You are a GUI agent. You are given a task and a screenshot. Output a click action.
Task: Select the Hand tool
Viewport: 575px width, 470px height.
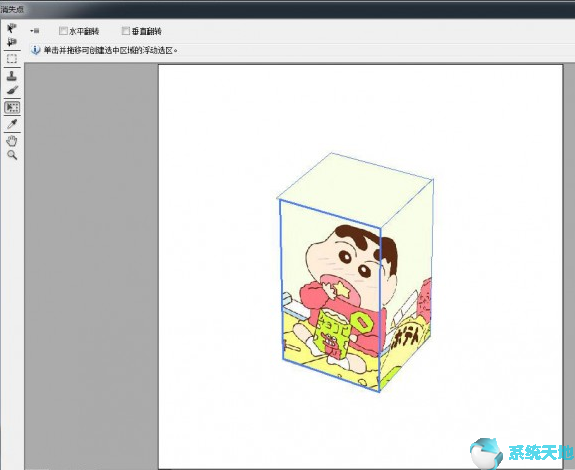tap(12, 140)
